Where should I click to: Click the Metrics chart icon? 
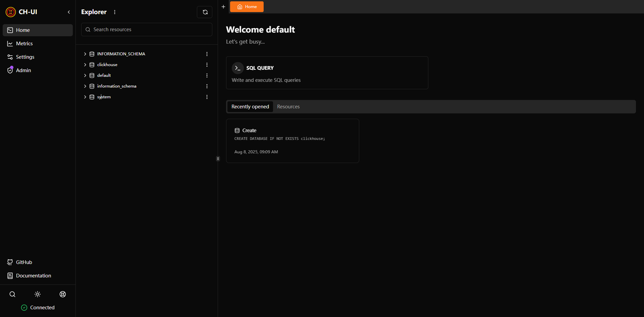pyautogui.click(x=10, y=44)
